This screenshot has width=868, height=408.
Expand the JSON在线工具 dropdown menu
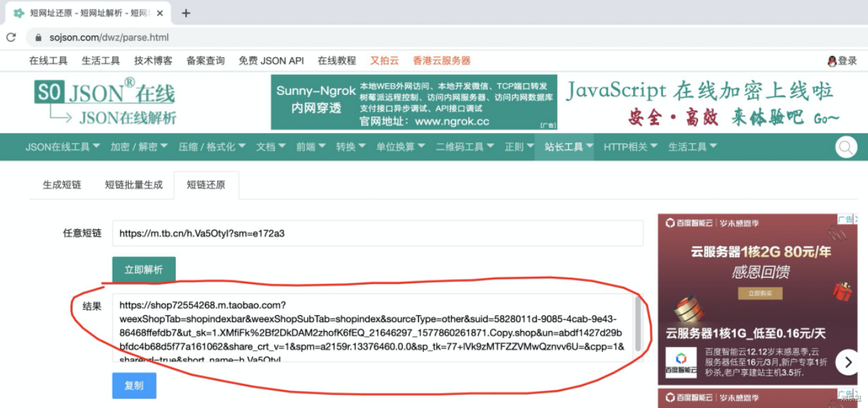point(63,147)
